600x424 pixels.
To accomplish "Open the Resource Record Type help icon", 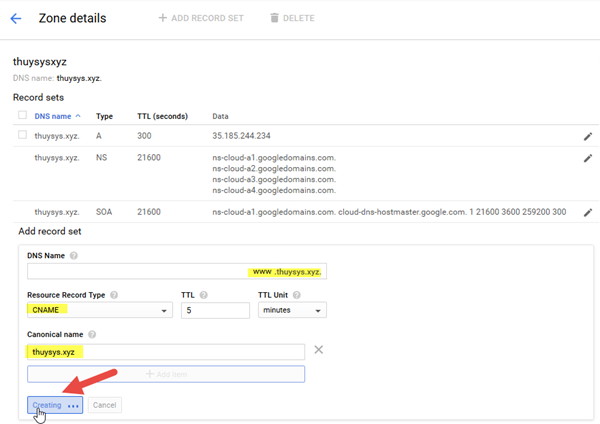I will click(x=114, y=295).
